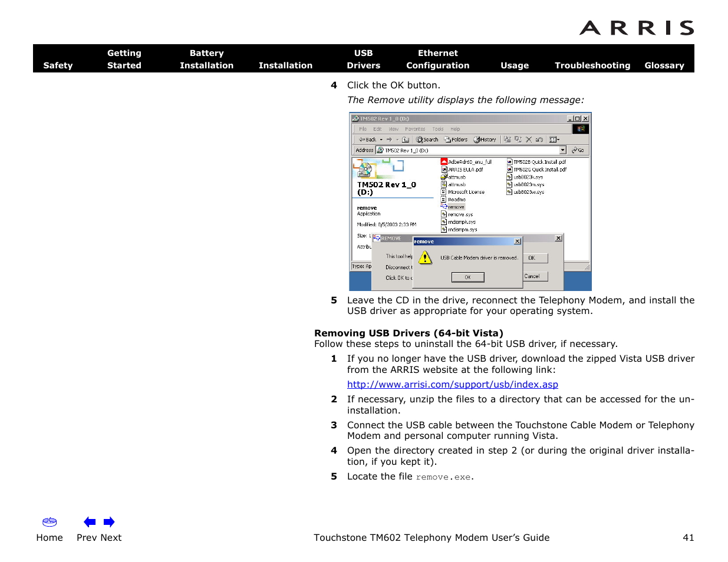728x562 pixels.
Task: Open the Tools menu in Explorer
Action: click(x=437, y=129)
